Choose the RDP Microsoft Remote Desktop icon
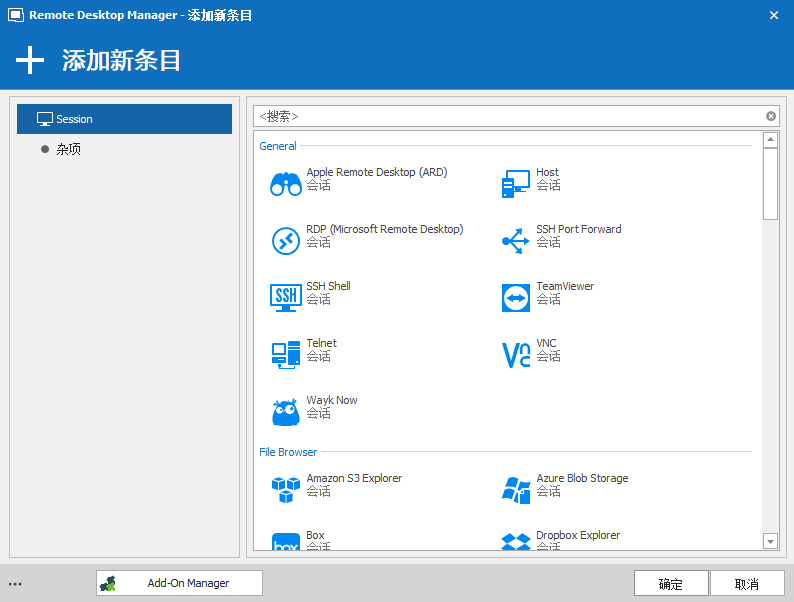 pyautogui.click(x=286, y=241)
